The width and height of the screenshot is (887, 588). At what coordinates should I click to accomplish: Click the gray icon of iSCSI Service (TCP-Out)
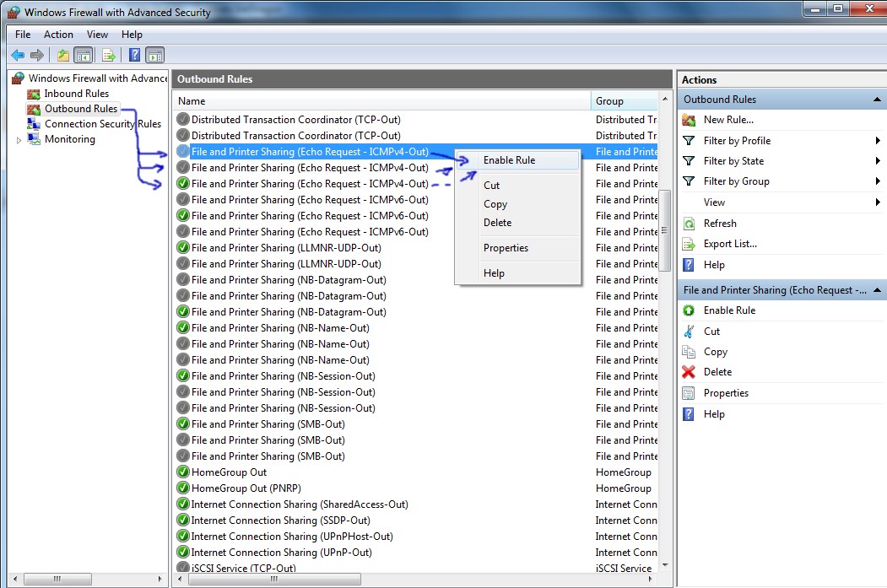pyautogui.click(x=183, y=567)
